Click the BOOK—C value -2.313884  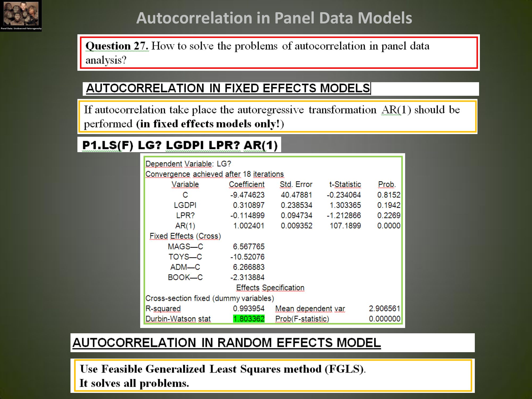pos(247,277)
